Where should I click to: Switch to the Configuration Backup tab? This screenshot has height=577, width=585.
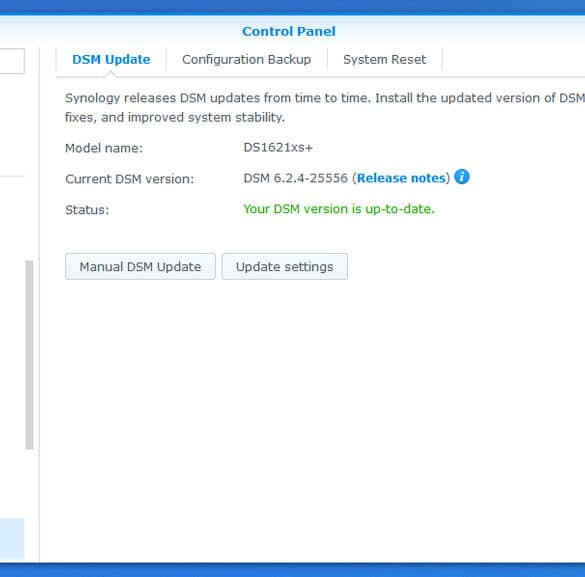247,60
